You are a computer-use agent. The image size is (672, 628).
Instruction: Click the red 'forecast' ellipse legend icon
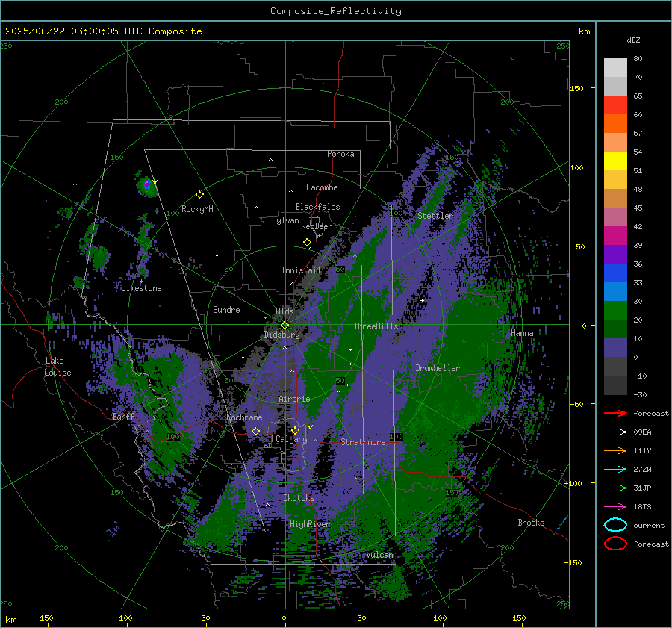coord(615,544)
